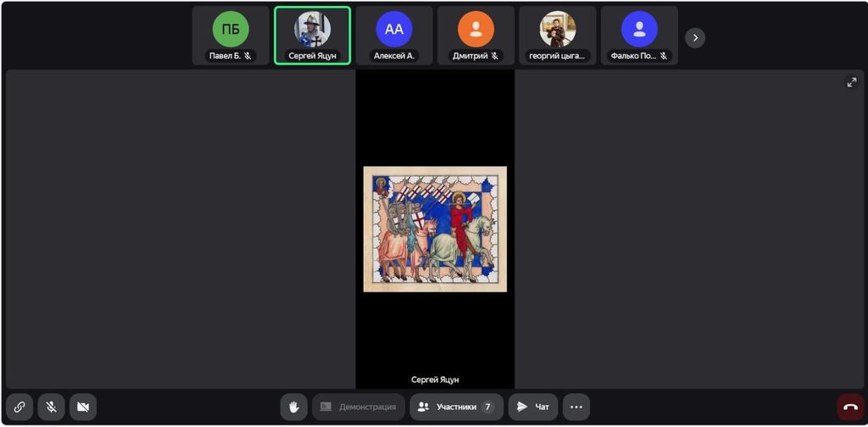Image resolution: width=868 pixels, height=427 pixels.
Task: Click the shared medieval knights image
Action: click(435, 229)
